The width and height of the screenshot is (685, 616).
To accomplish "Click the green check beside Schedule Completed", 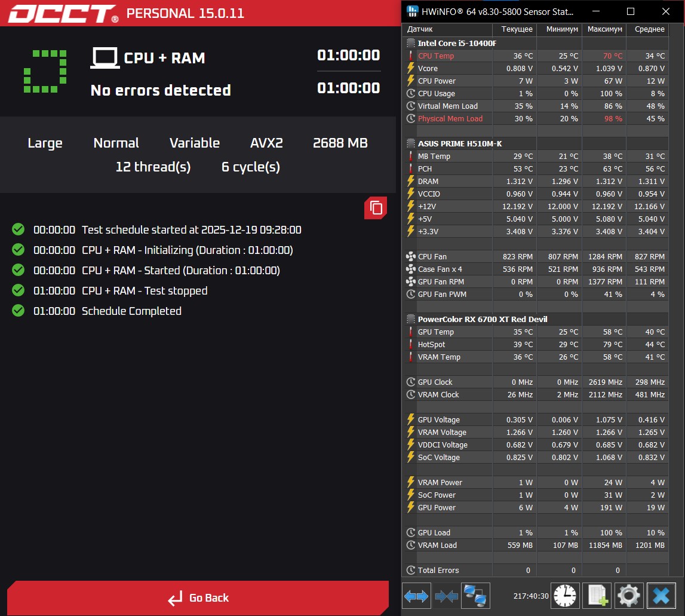I will (x=19, y=311).
